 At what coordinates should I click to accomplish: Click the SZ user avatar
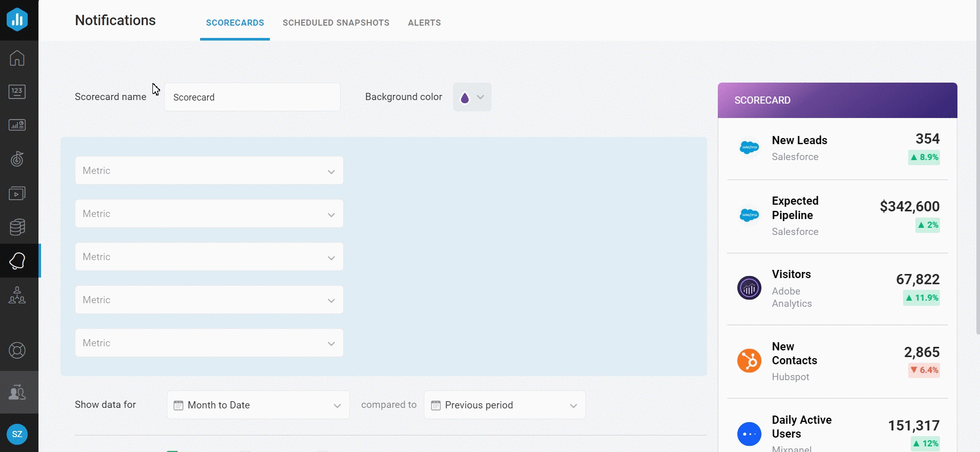17,434
